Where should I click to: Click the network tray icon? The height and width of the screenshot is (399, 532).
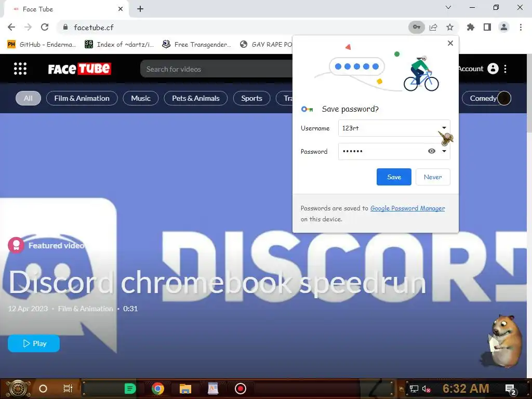[414, 389]
